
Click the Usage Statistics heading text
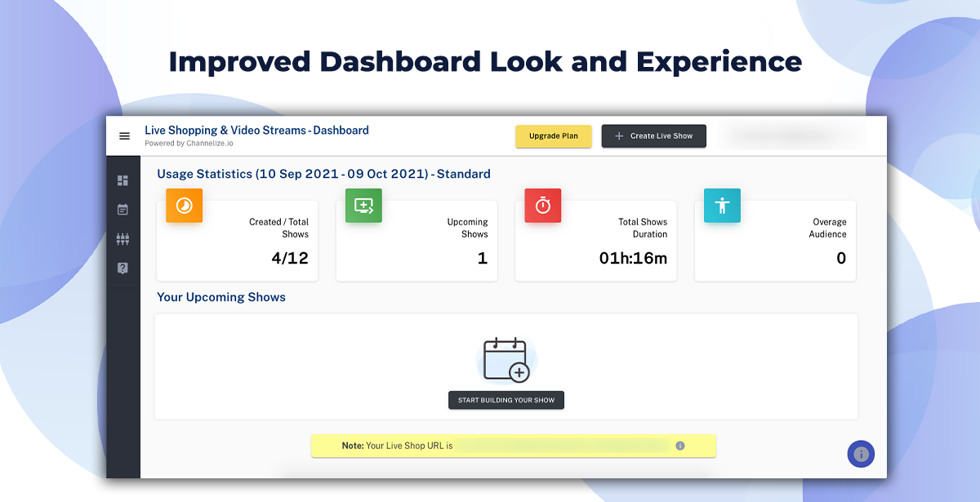(323, 174)
